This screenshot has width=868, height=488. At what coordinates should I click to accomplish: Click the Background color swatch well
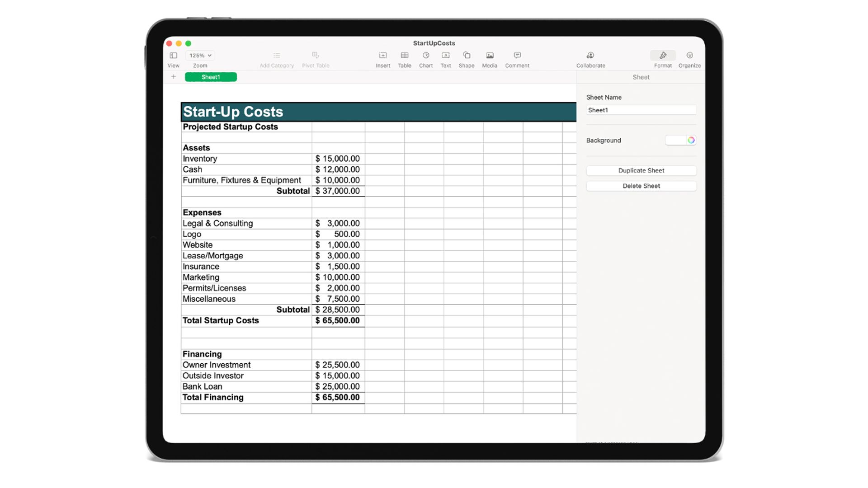coord(675,141)
